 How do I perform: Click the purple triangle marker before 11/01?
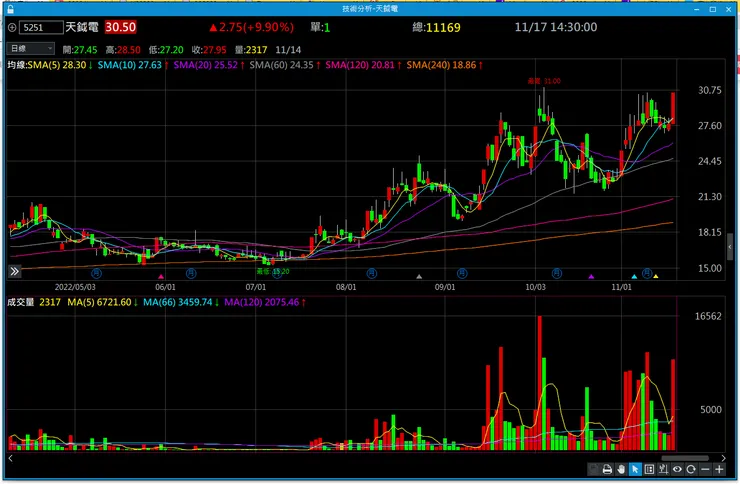591,276
